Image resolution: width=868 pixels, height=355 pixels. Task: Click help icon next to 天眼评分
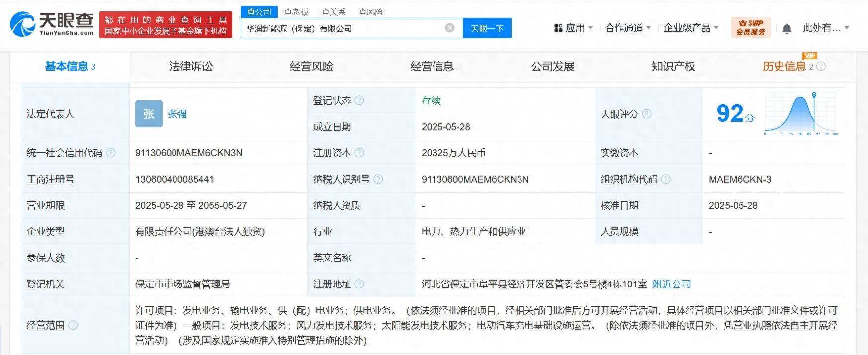click(647, 114)
